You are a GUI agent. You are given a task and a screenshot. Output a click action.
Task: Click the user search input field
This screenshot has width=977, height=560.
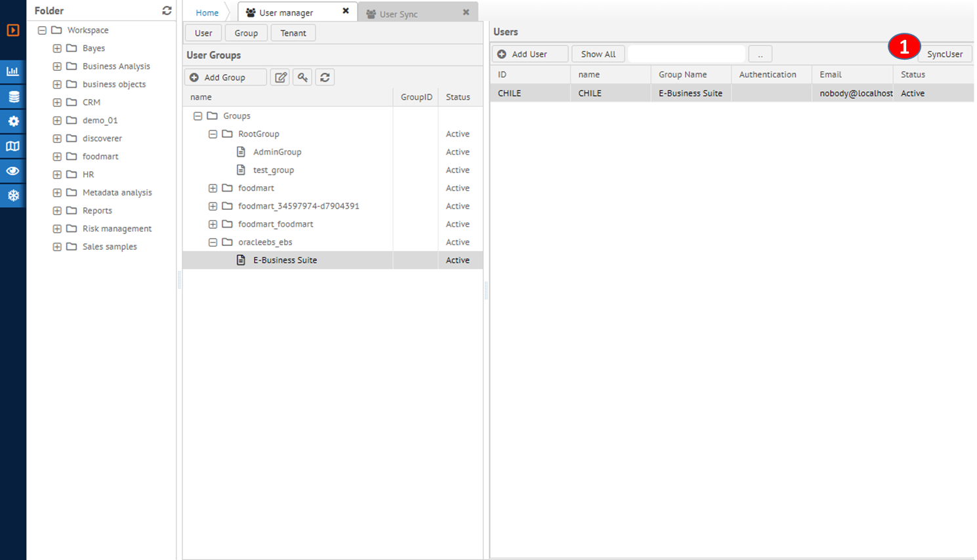tap(686, 54)
